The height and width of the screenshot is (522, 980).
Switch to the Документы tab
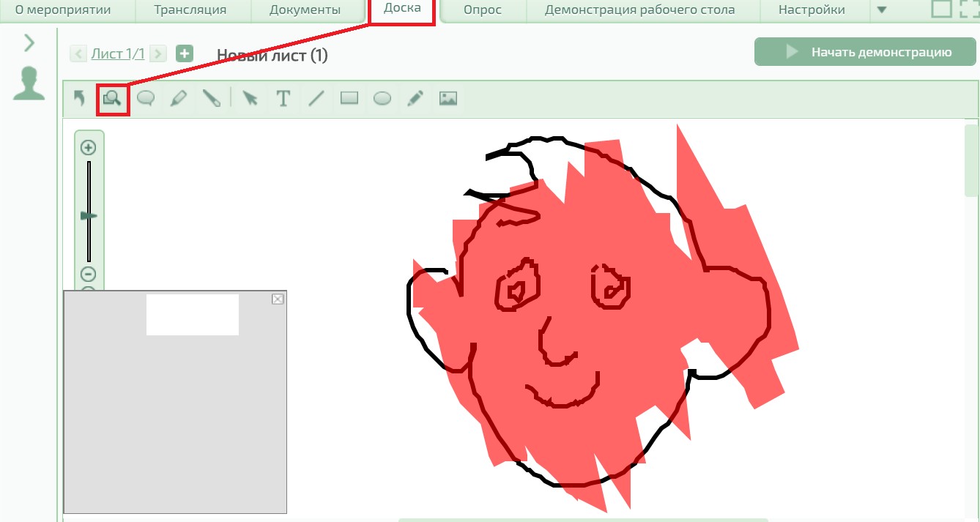click(x=305, y=10)
